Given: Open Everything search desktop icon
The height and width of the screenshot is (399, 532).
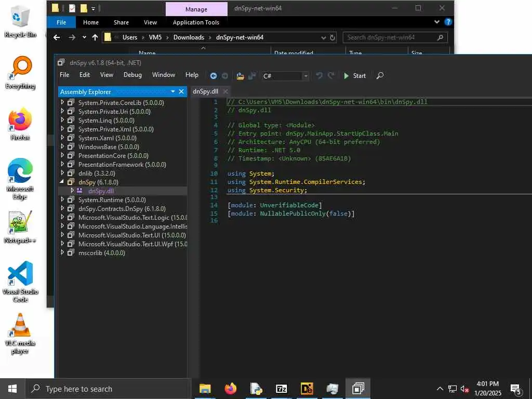Looking at the screenshot, I should pos(20,73).
